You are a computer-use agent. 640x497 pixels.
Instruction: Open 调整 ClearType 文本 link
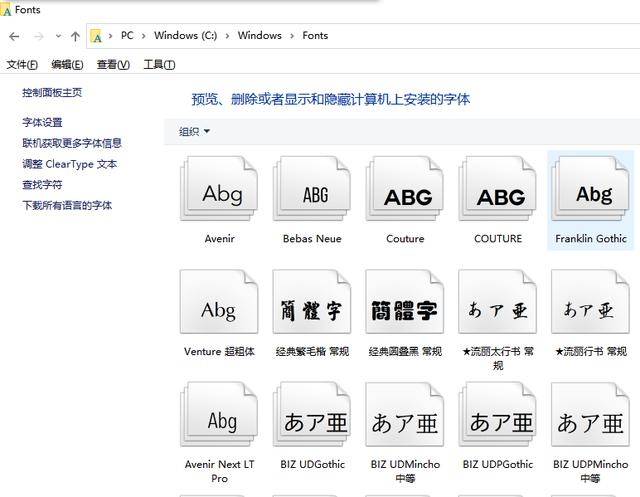click(x=70, y=164)
